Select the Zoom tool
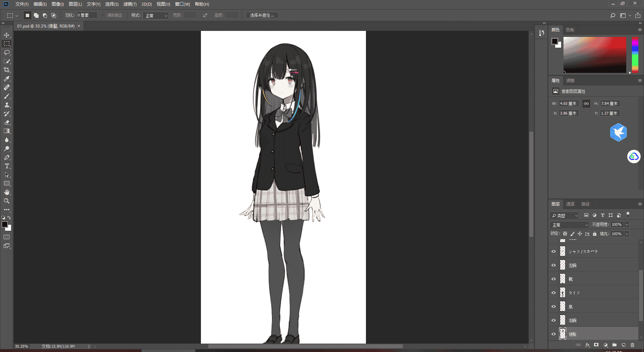Viewport: 644px width, 352px height. click(7, 201)
